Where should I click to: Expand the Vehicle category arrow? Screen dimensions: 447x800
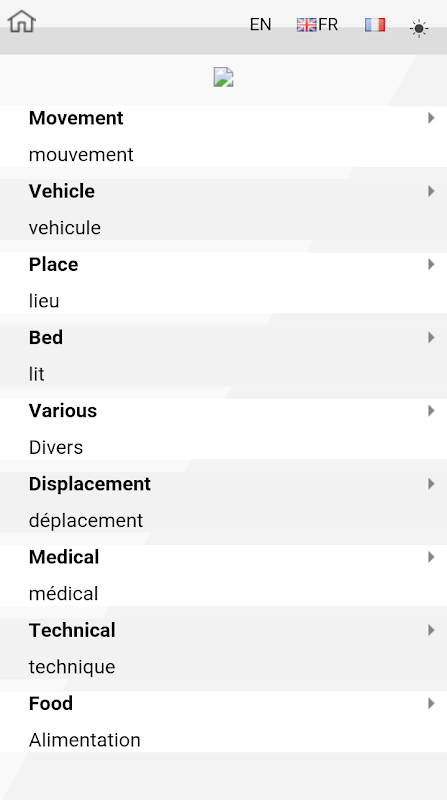[431, 191]
